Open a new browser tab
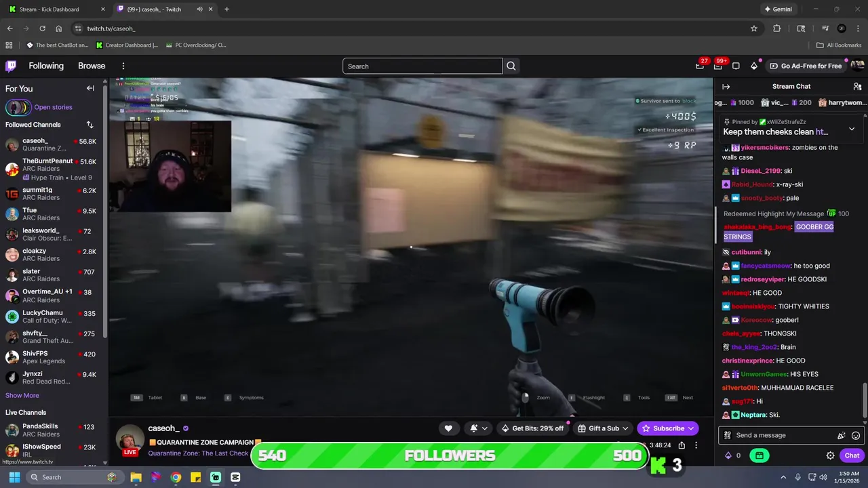The image size is (868, 488). coord(226,9)
